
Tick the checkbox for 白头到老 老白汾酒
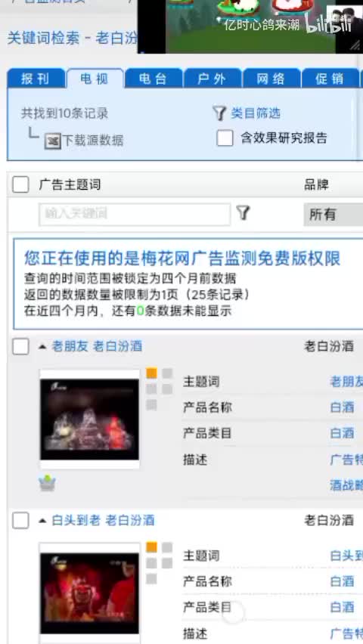point(20,520)
